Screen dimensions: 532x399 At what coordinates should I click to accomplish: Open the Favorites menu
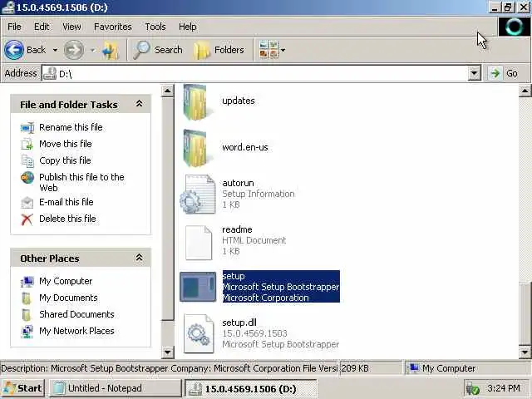click(x=113, y=27)
